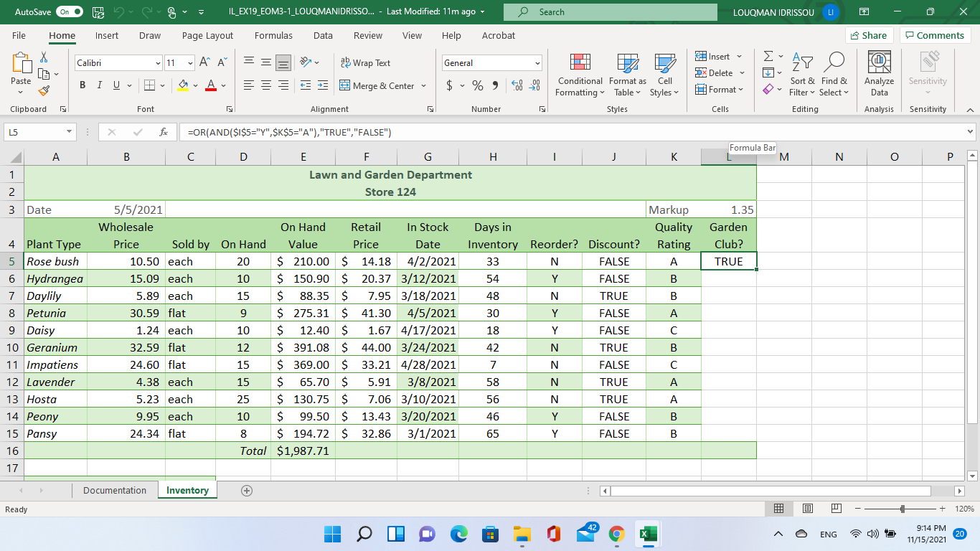Switch to the Formulas ribbon tab
This screenshot has width=980, height=551.
[x=273, y=35]
